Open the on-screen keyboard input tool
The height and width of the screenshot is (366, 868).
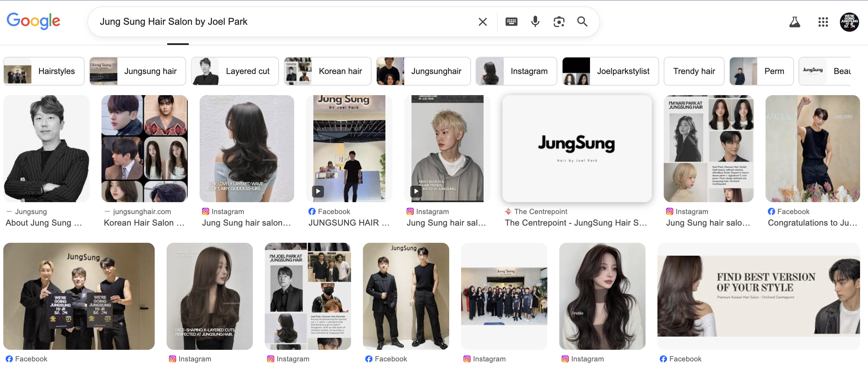[x=511, y=22]
